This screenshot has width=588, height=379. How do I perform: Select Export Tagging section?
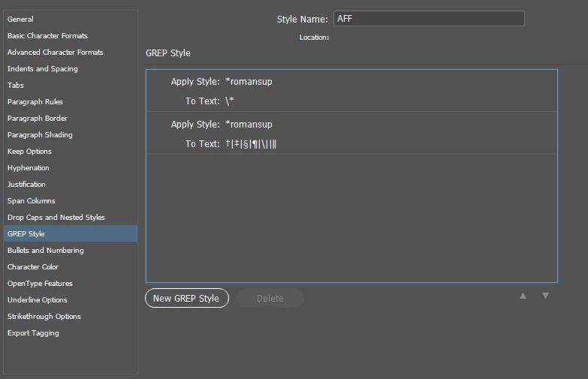71,332
